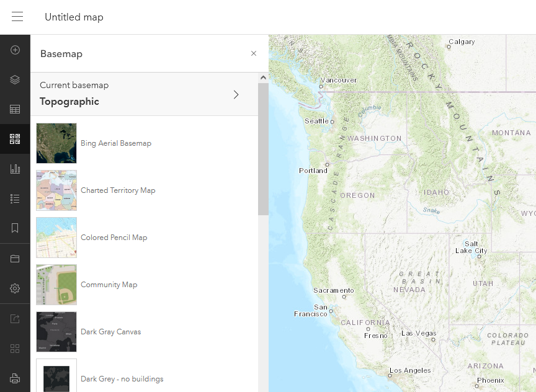Open the Bookmarks panel
The width and height of the screenshot is (536, 392).
(x=15, y=228)
